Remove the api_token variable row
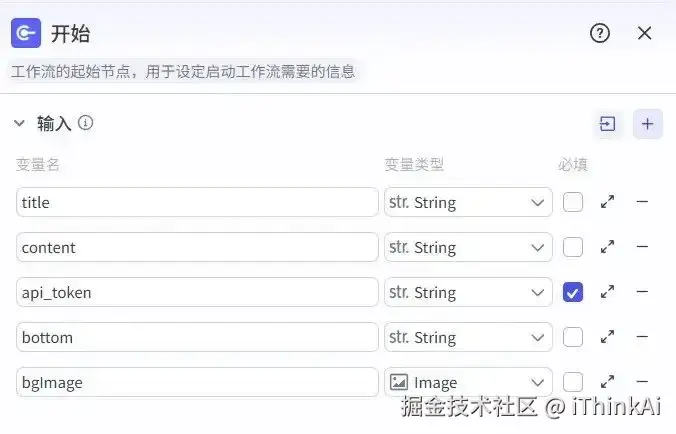Viewport: 676px width, 434px height. click(x=642, y=292)
